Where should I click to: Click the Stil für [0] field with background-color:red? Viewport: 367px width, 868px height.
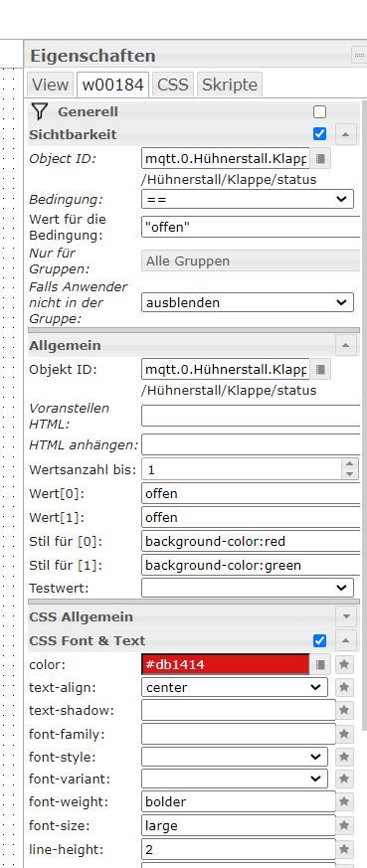tap(252, 542)
